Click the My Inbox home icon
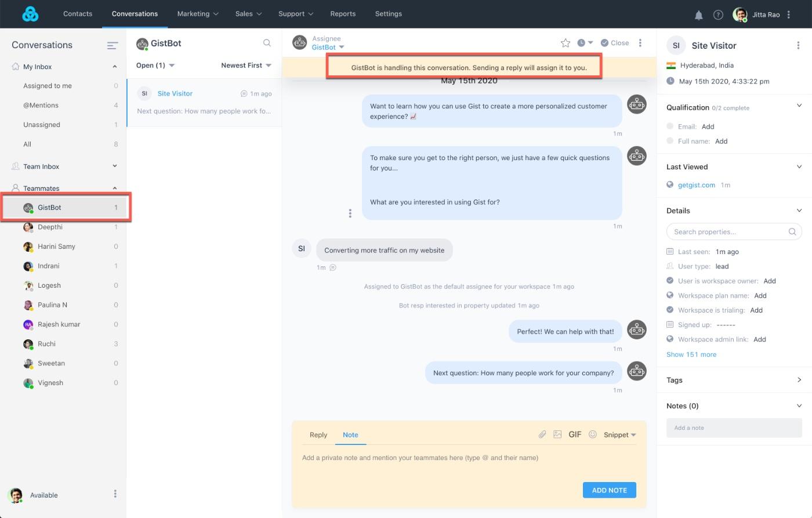Screen dimensions: 812x518 (16, 67)
